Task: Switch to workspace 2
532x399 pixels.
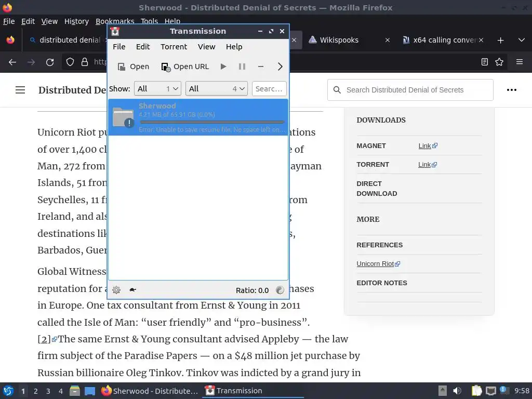Action: pyautogui.click(x=36, y=391)
